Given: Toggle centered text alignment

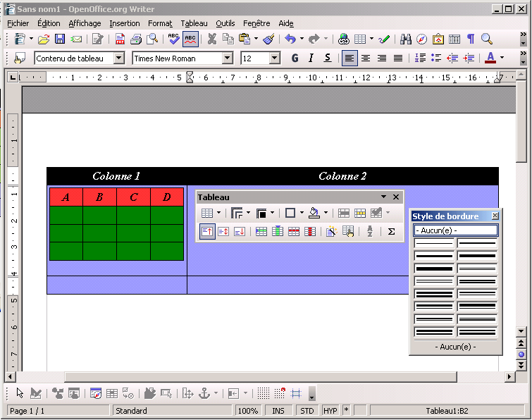Looking at the screenshot, I should pos(366,58).
